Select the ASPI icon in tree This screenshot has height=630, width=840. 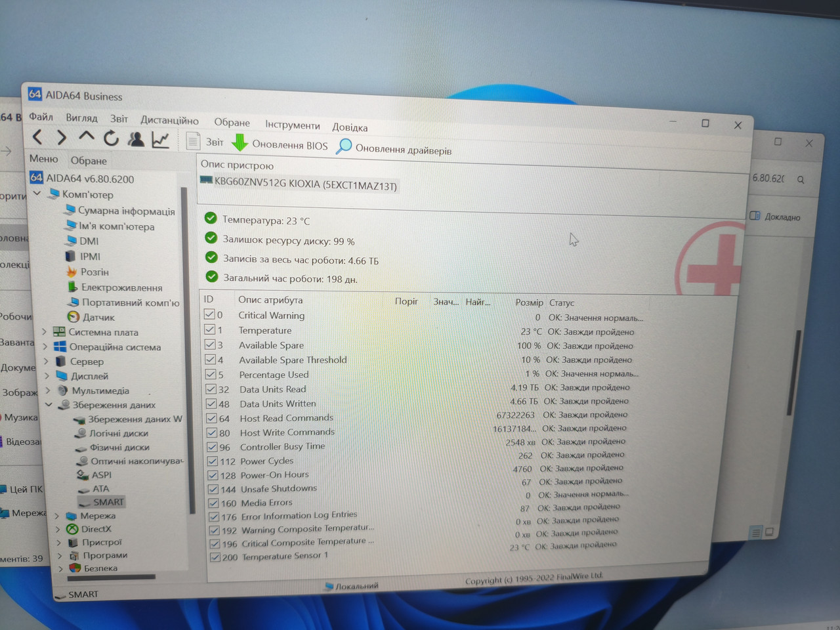click(x=83, y=474)
